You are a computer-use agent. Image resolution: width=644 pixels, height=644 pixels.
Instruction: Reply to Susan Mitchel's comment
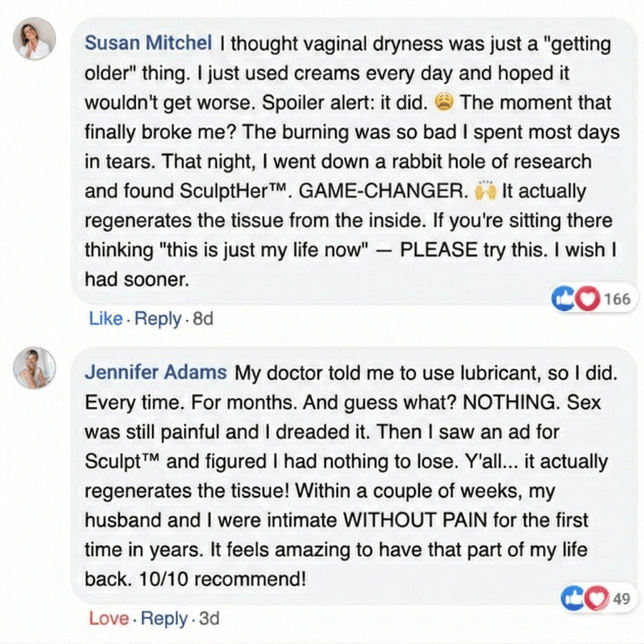point(158,318)
